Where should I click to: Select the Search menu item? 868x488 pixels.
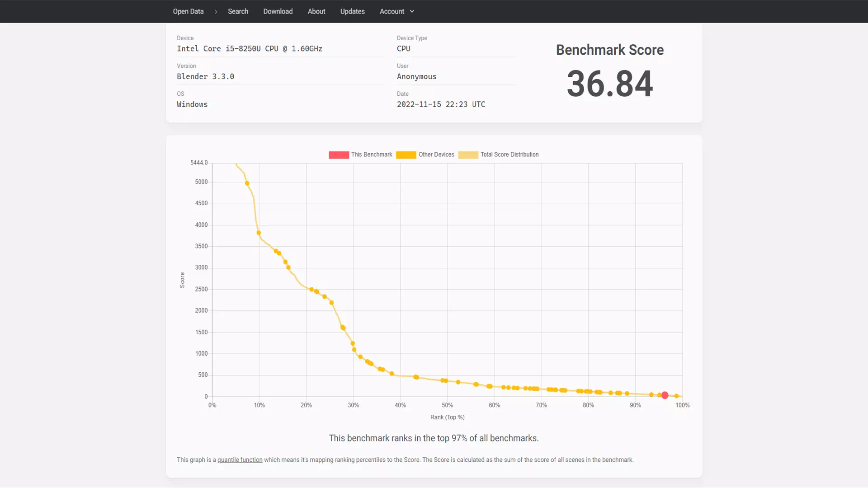point(238,11)
